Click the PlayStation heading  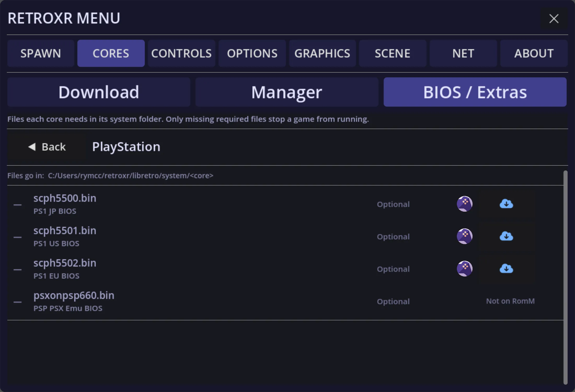[x=126, y=147]
